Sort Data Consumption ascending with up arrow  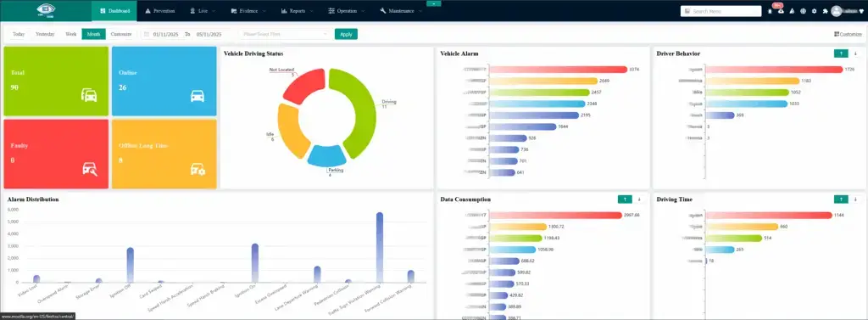pyautogui.click(x=625, y=199)
